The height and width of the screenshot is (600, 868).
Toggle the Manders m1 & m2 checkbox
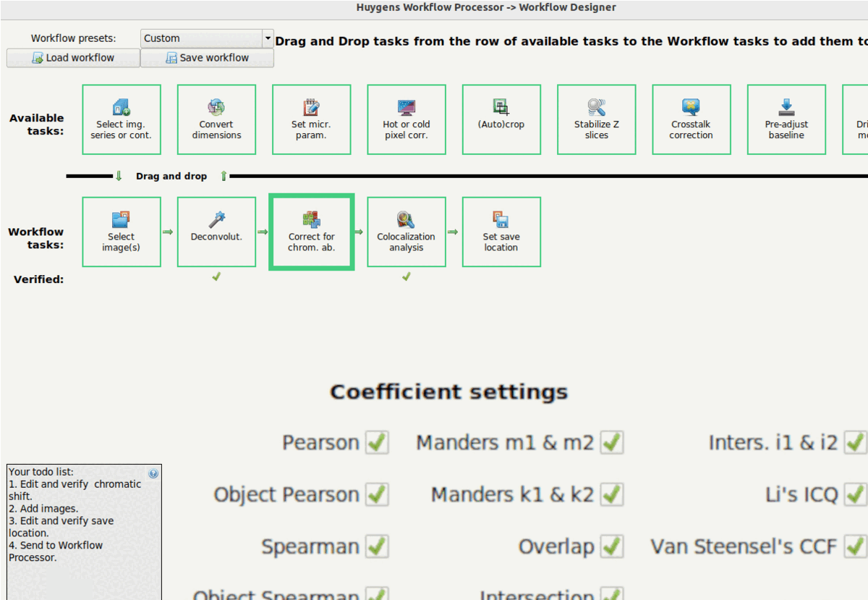coord(612,442)
